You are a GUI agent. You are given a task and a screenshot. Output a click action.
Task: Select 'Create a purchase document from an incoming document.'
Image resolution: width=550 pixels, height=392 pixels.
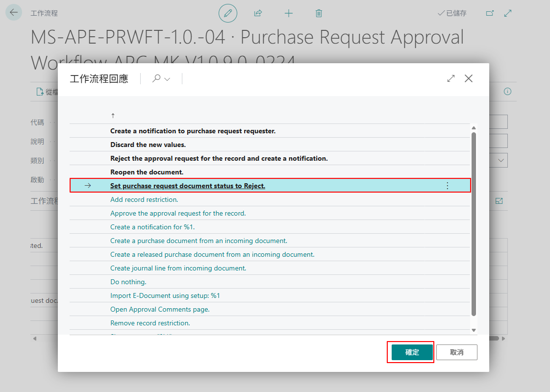[199, 241]
